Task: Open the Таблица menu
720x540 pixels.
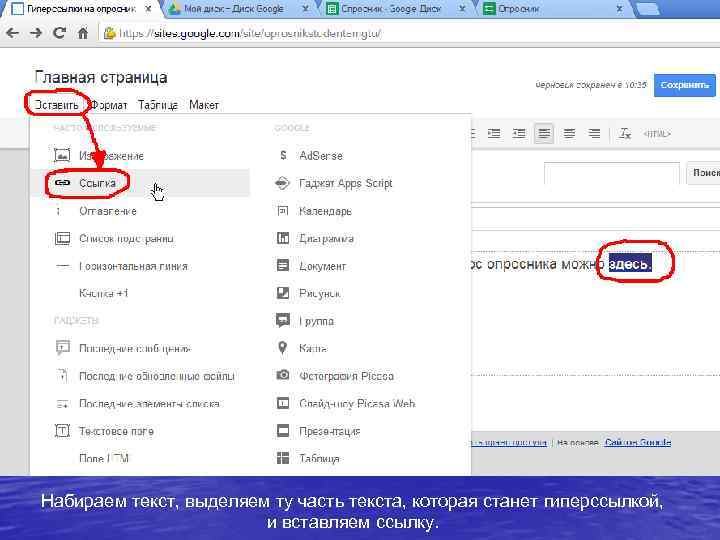Action: [x=158, y=105]
